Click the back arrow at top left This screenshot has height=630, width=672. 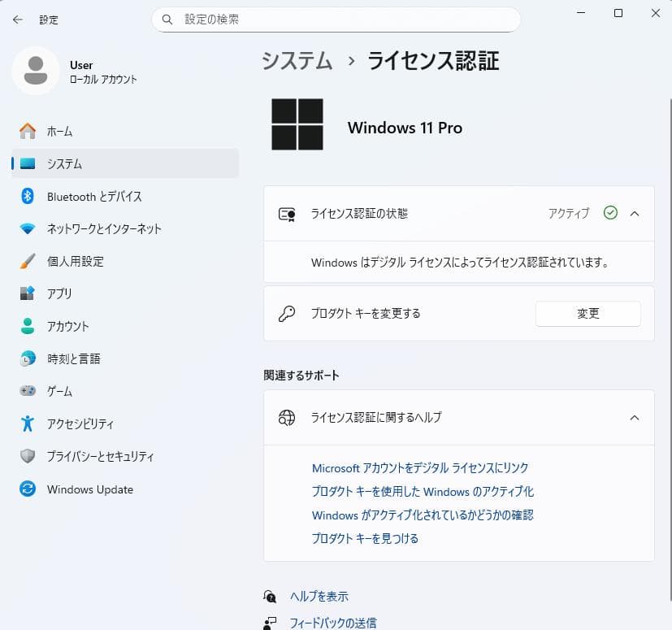tap(16, 20)
